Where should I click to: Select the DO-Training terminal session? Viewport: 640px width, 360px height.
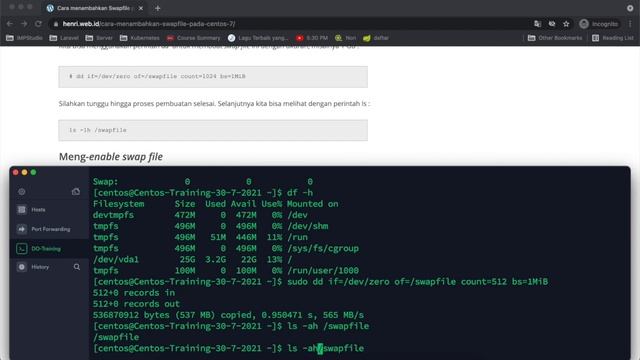click(x=49, y=249)
